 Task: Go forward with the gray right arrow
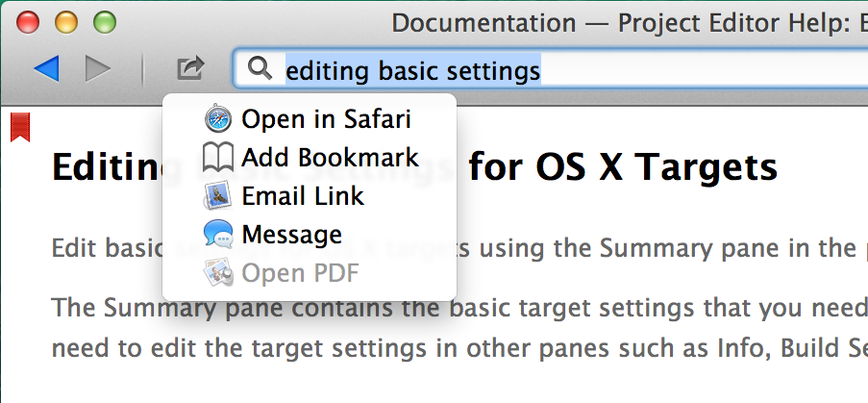click(x=98, y=69)
